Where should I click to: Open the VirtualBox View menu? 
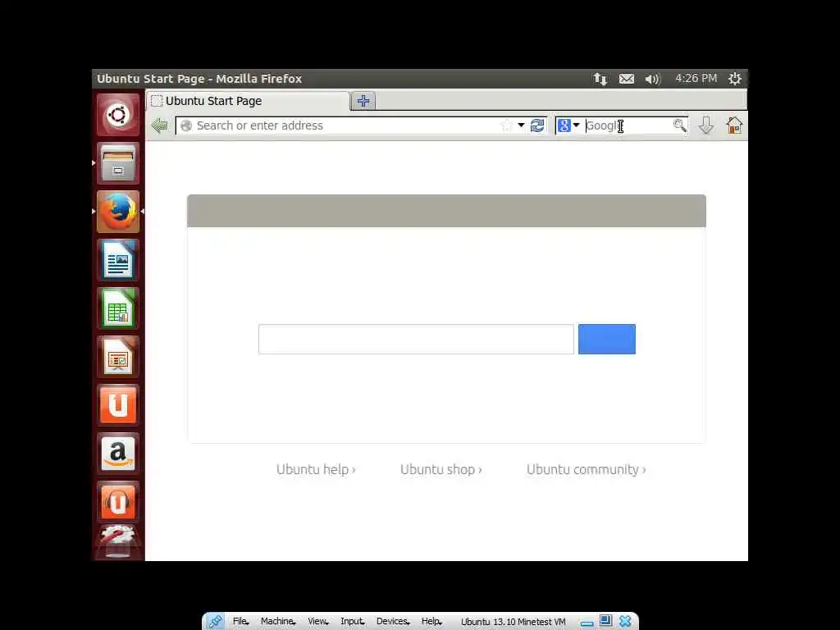pyautogui.click(x=318, y=622)
